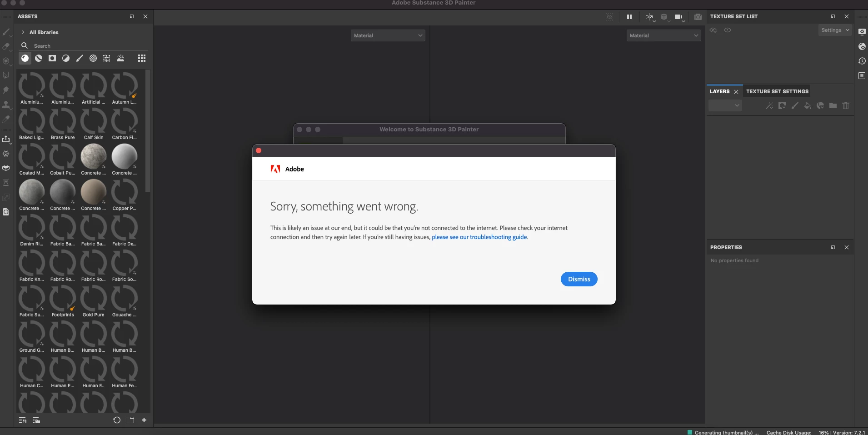Select the Polygon fill tool
Screen dimensions: 868x435
(x=6, y=75)
